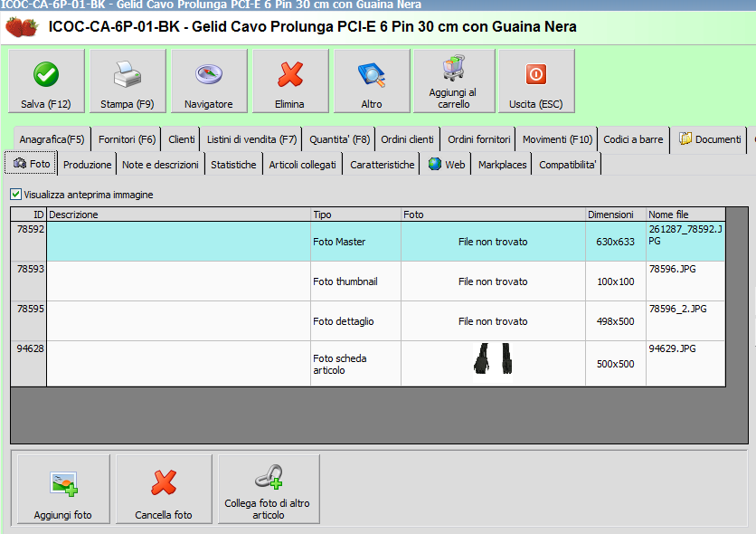
Task: Click the globe icon on Web tab
Action: pyautogui.click(x=435, y=164)
